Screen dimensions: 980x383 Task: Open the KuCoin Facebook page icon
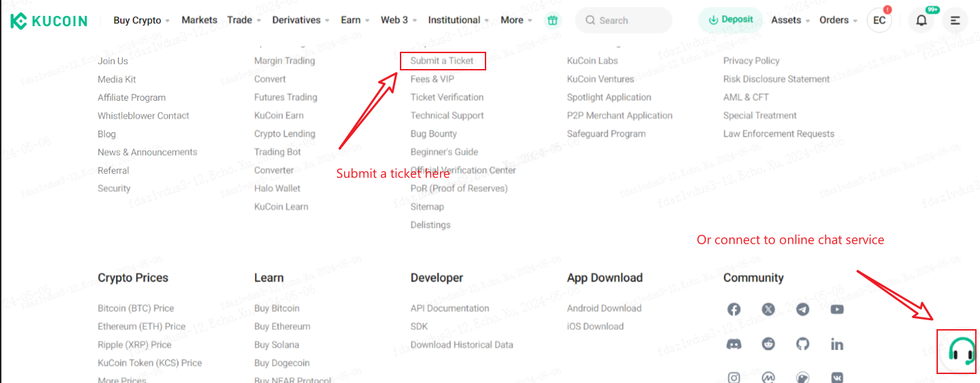[x=734, y=309]
